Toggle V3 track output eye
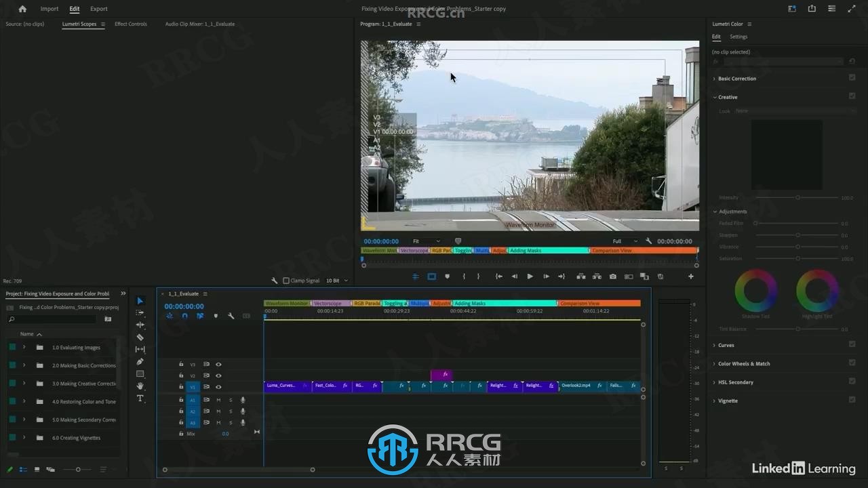 [218, 364]
